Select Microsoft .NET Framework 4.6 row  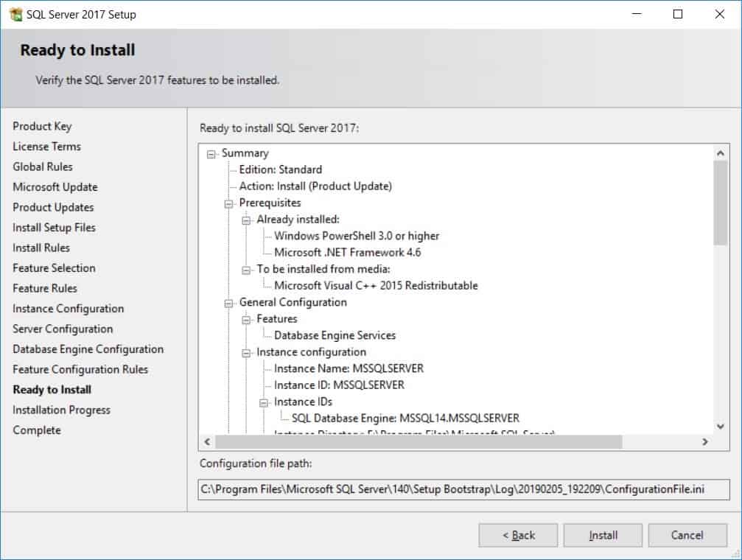tap(348, 253)
